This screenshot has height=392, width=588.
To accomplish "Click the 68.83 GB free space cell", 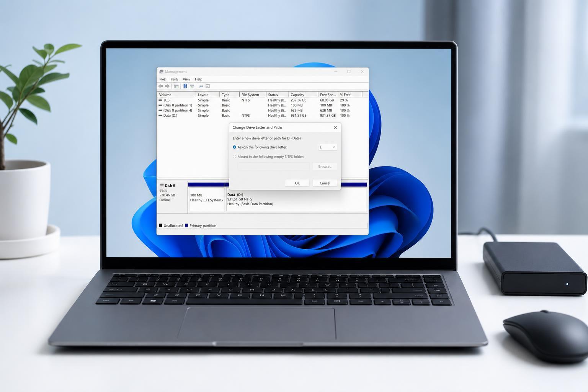I will (327, 100).
